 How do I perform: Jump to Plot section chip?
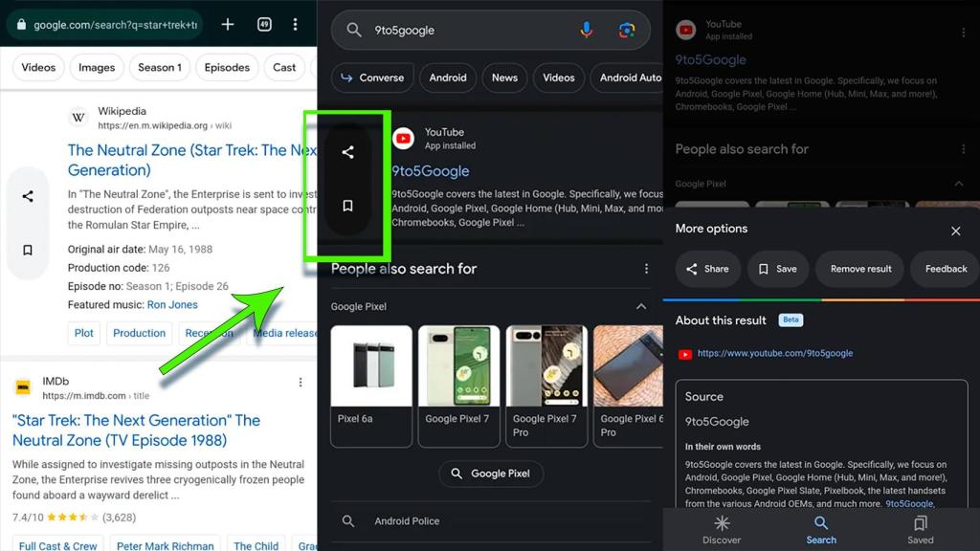pyautogui.click(x=84, y=333)
